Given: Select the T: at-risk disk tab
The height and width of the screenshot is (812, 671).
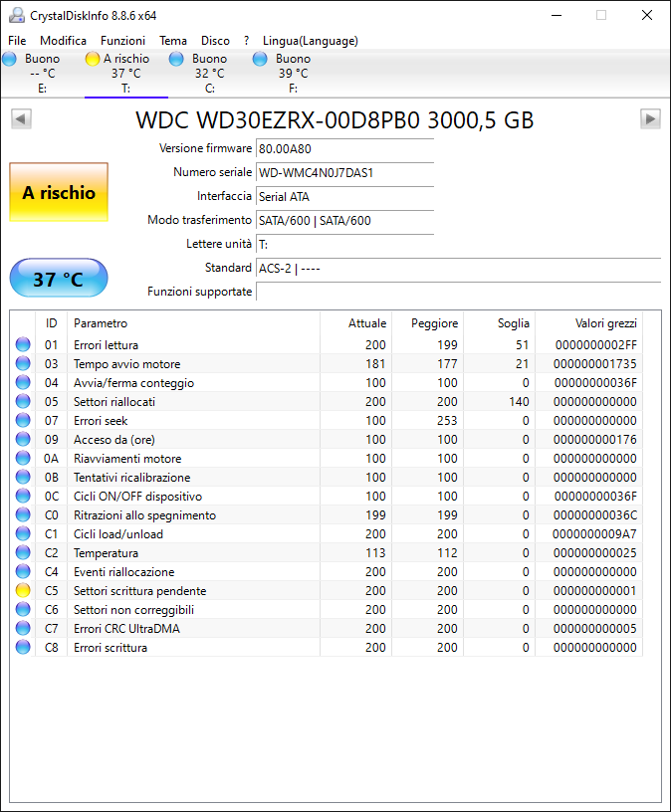Looking at the screenshot, I should [x=125, y=73].
